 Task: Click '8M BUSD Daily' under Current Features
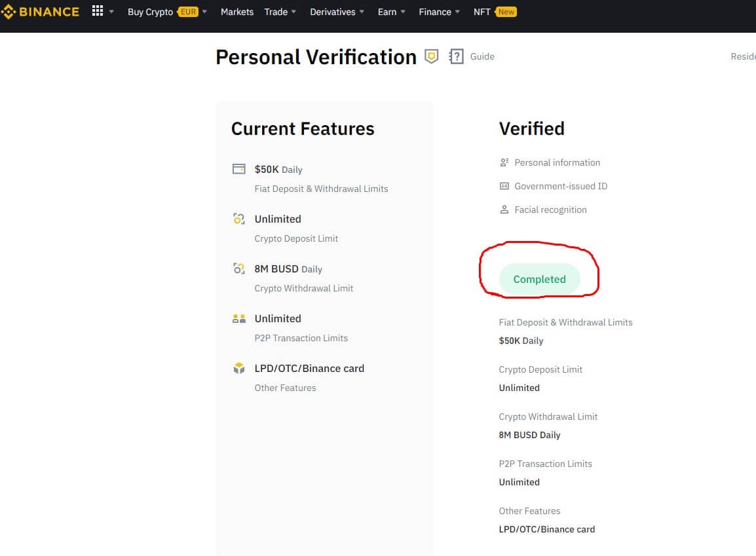click(288, 269)
